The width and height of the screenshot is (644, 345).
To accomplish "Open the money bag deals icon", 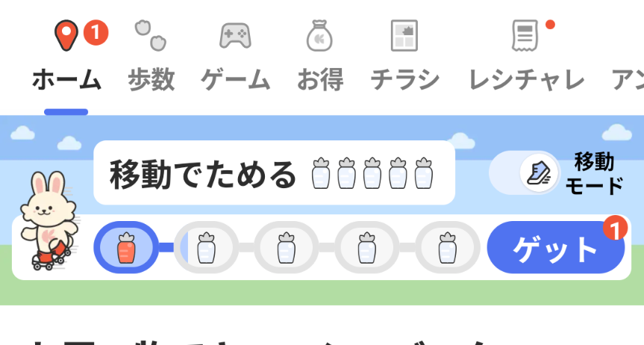I will pos(319,36).
